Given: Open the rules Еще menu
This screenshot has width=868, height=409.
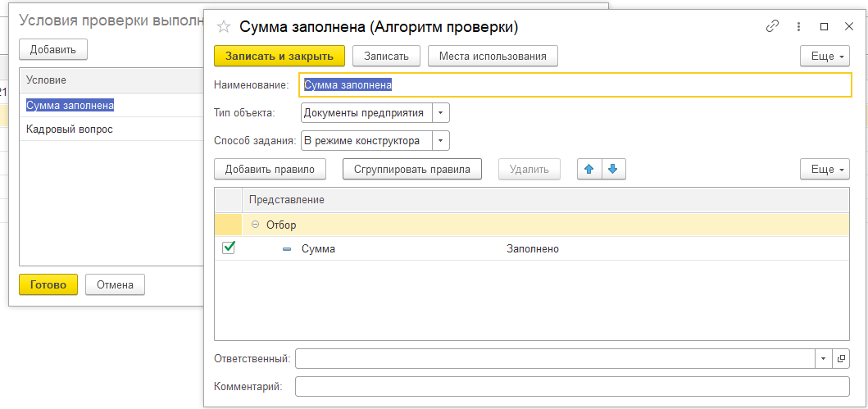Looking at the screenshot, I should (x=823, y=169).
